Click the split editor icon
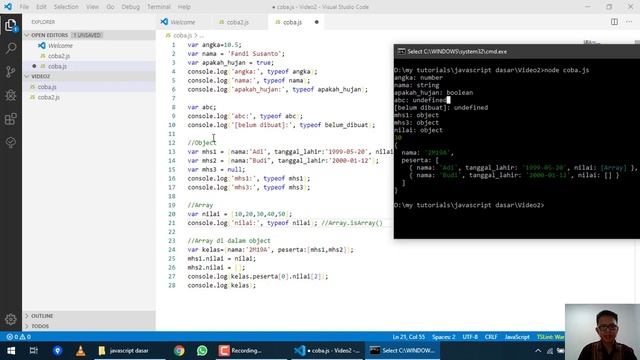The height and width of the screenshot is (360, 640). click(x=614, y=22)
